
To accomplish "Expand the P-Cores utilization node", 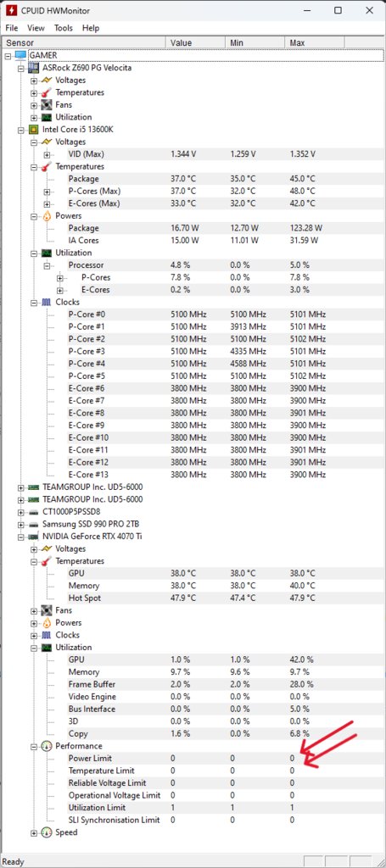I will (x=60, y=277).
